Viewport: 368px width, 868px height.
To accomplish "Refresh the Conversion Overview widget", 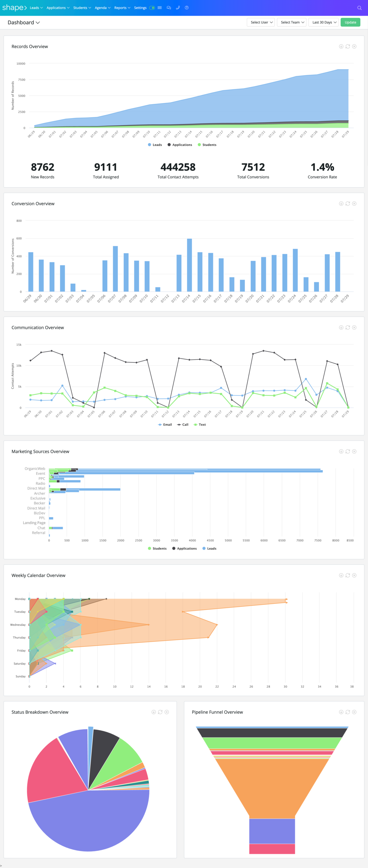I will click(348, 203).
